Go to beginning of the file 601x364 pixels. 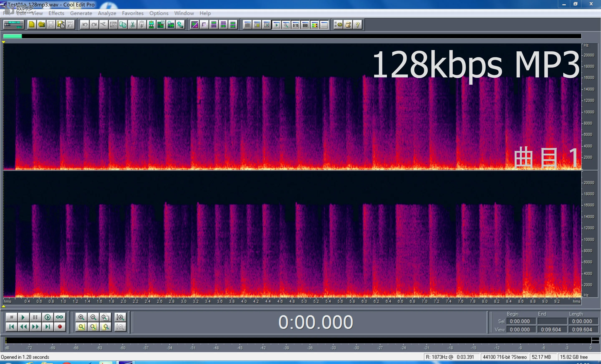pyautogui.click(x=11, y=327)
